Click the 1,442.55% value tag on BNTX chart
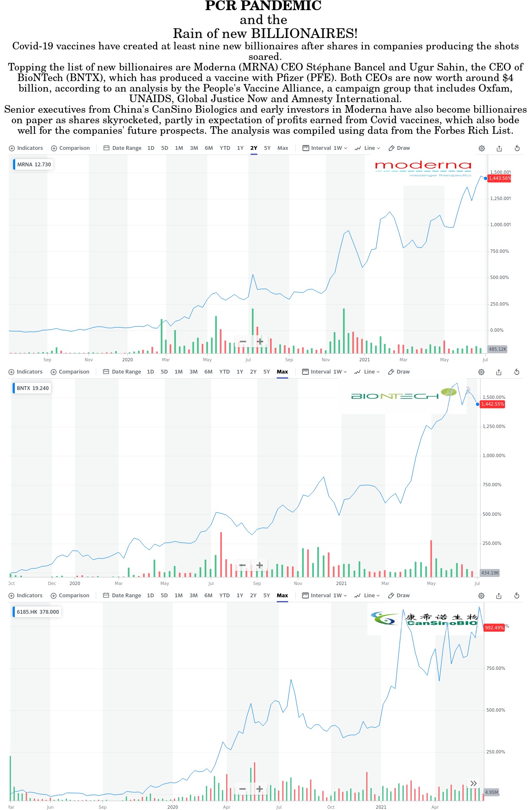Viewport: 532px width, 810px height. click(492, 404)
